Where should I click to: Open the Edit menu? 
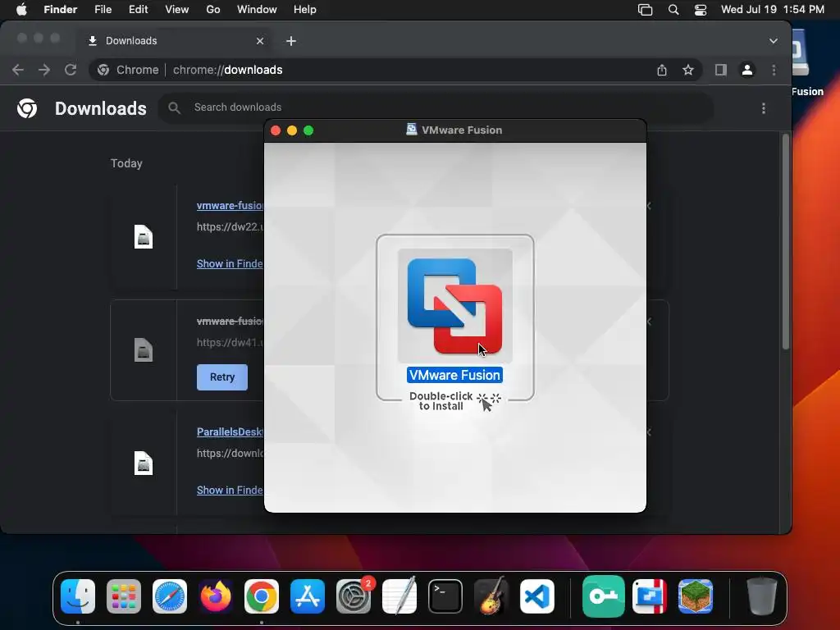138,10
